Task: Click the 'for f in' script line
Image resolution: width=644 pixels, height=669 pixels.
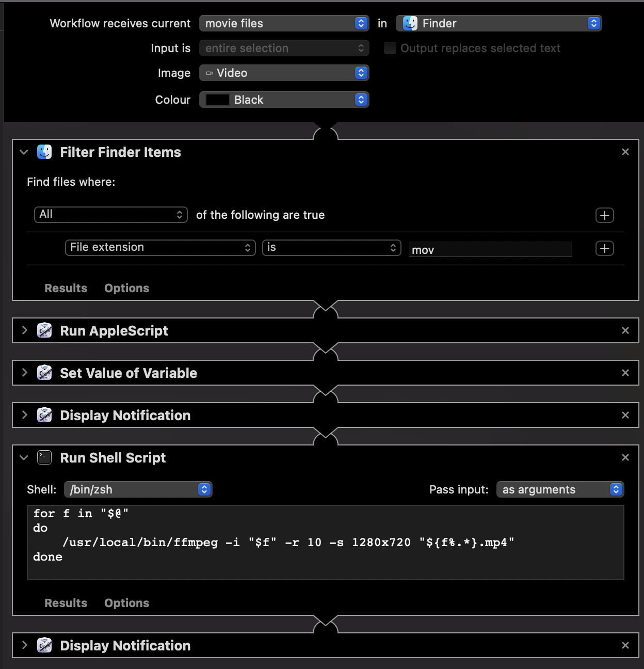Action: tap(81, 514)
